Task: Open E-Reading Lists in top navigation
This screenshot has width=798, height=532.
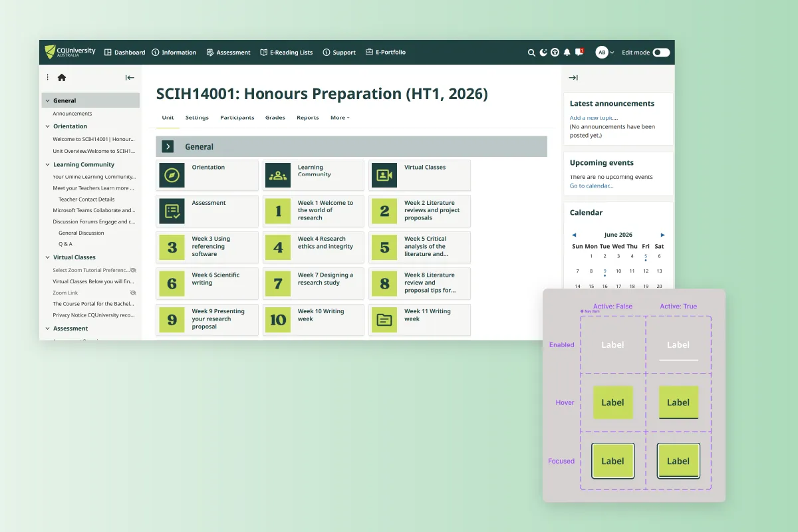Action: [286, 53]
